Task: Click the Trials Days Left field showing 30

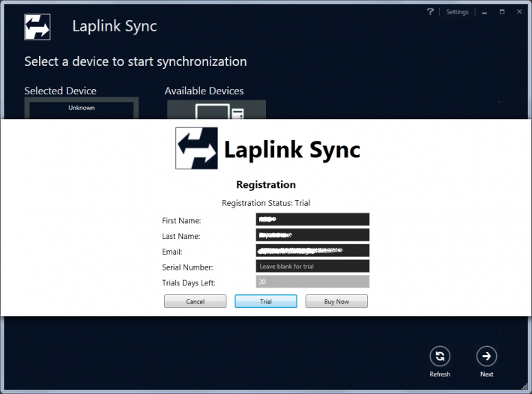Action: [x=312, y=282]
